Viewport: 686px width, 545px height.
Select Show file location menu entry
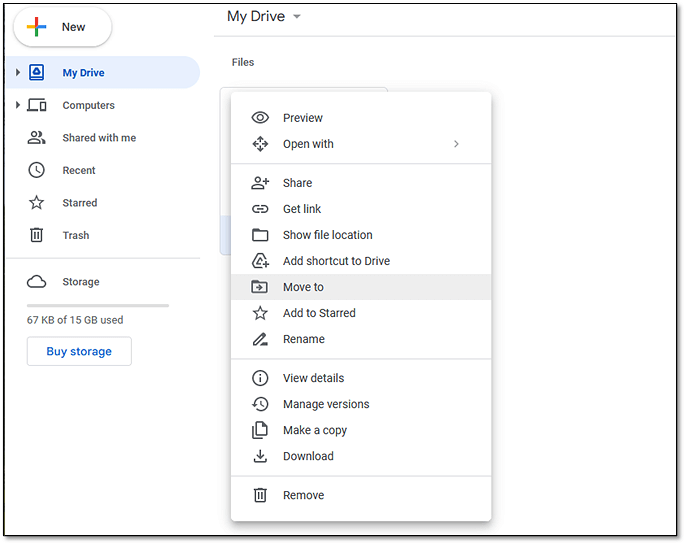pos(327,235)
